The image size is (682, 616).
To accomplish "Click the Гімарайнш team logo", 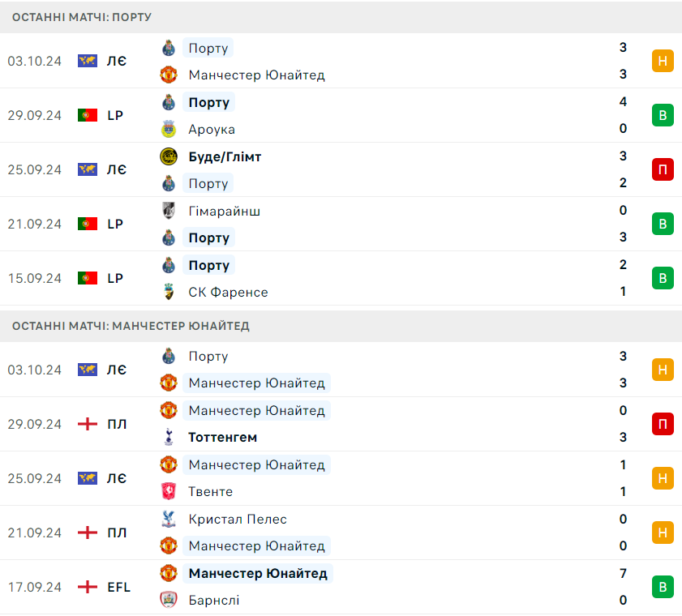I will click(169, 211).
